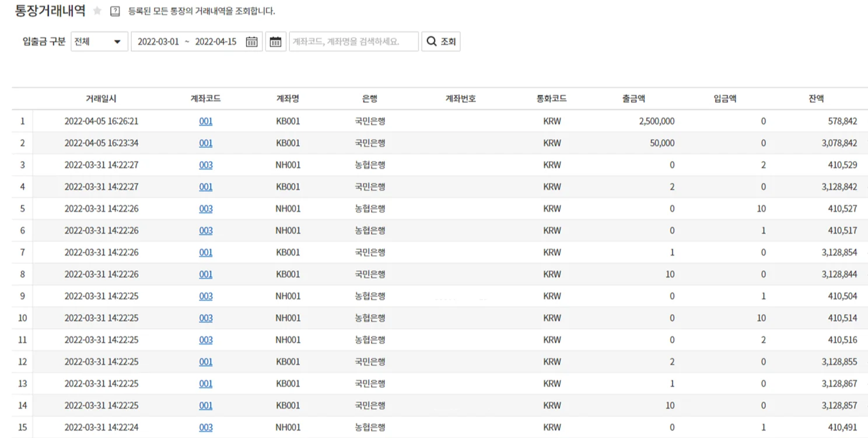Click the favorite star next to 통장거래내역
Screen dimensions: 868x438
(x=97, y=11)
